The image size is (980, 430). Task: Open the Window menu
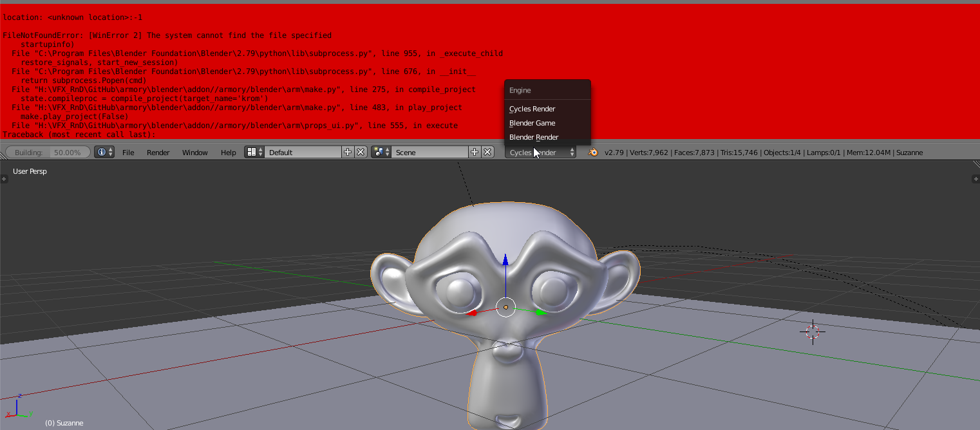tap(195, 153)
